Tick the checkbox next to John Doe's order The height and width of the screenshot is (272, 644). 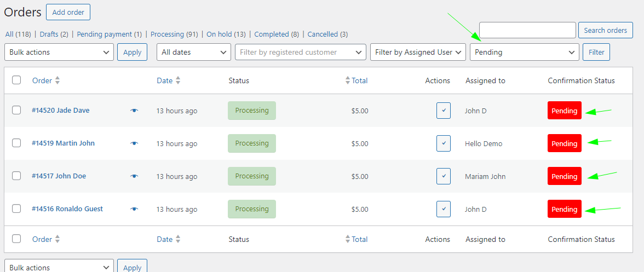coord(16,176)
